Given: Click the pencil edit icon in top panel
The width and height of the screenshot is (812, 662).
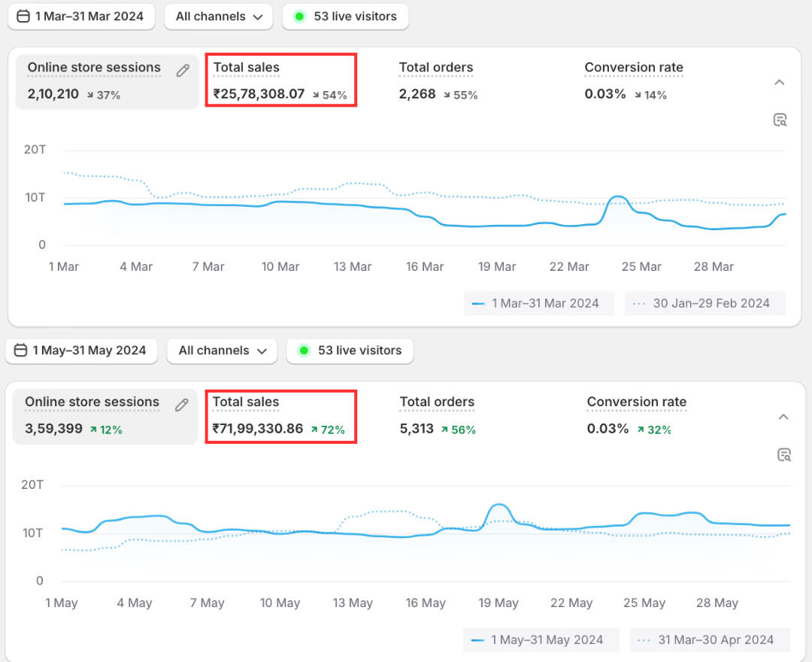Looking at the screenshot, I should pyautogui.click(x=183, y=71).
